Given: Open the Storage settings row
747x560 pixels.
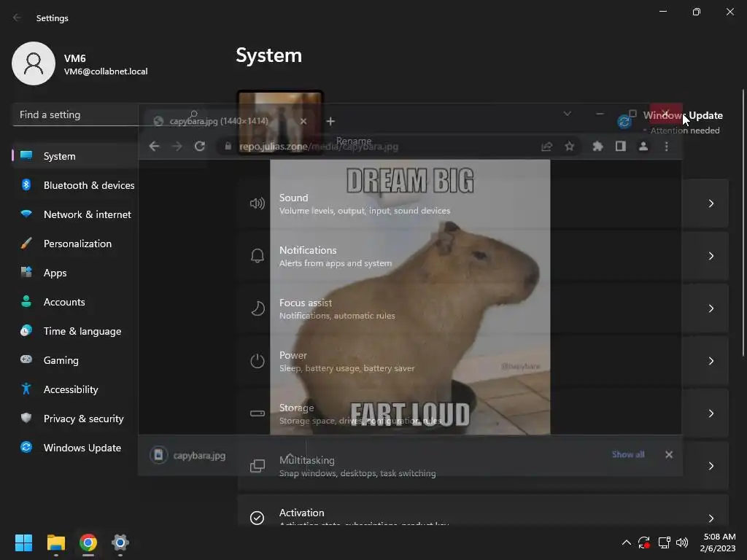Looking at the screenshot, I should (x=483, y=413).
